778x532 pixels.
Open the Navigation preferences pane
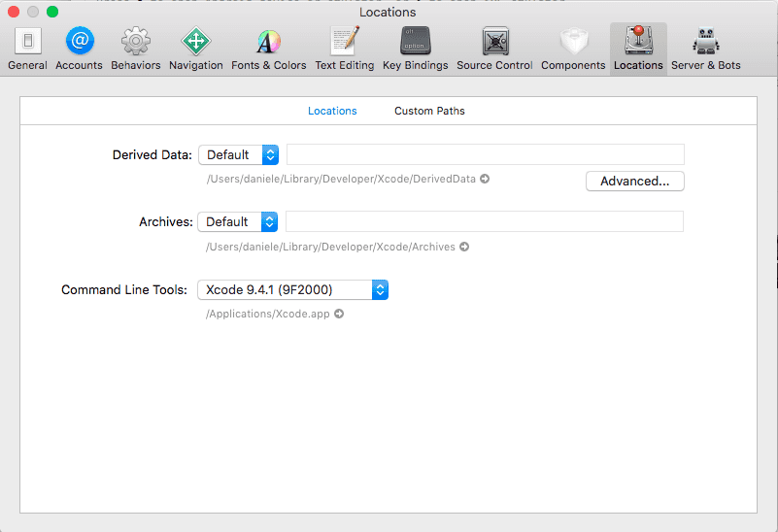click(196, 49)
